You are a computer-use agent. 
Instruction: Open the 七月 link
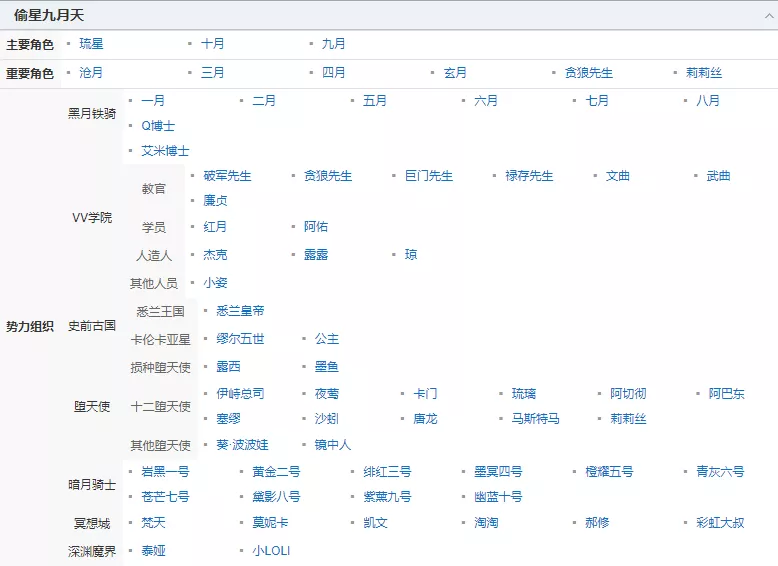click(x=597, y=101)
